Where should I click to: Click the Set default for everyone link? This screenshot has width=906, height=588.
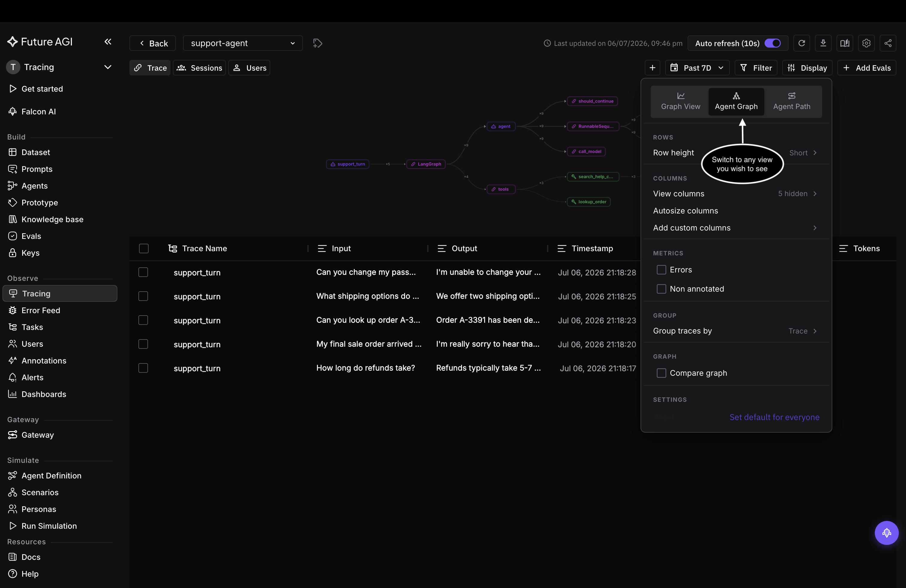tap(774, 417)
